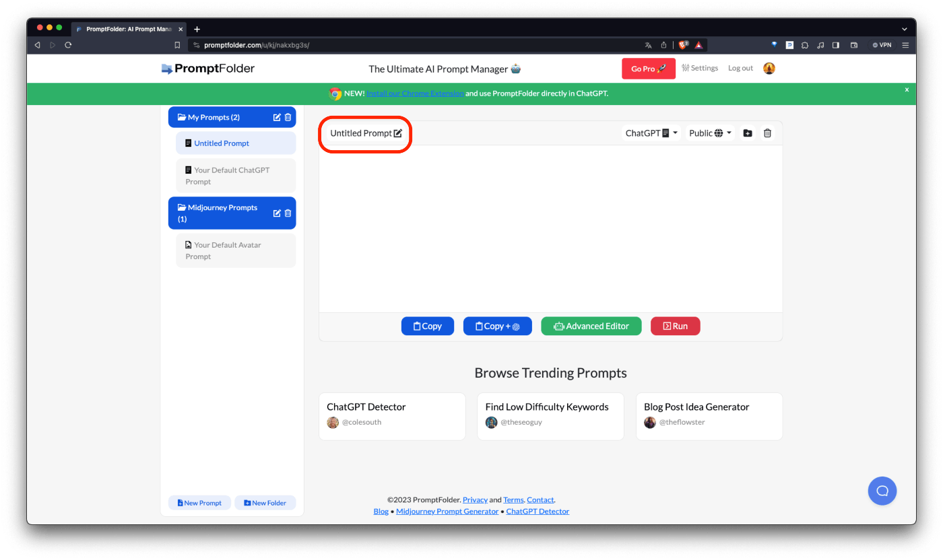This screenshot has height=560, width=943.
Task: Click the PromptFolder P extension icon
Action: 789,45
